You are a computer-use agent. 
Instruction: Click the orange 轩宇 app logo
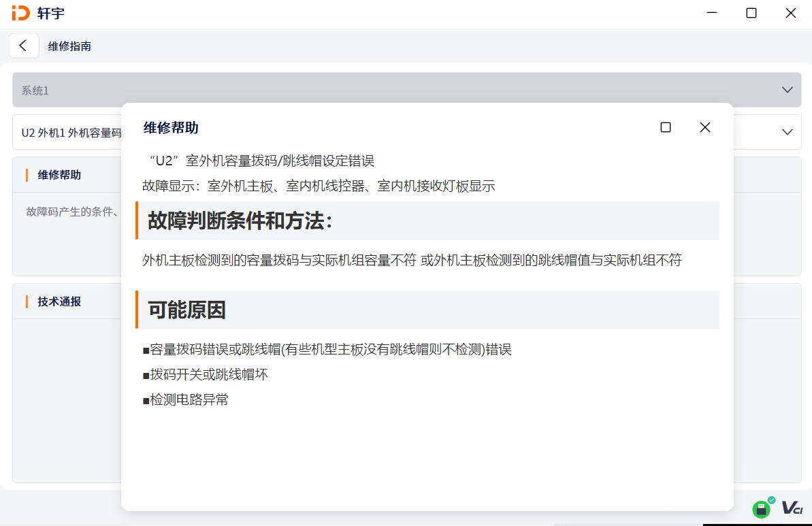(20, 12)
